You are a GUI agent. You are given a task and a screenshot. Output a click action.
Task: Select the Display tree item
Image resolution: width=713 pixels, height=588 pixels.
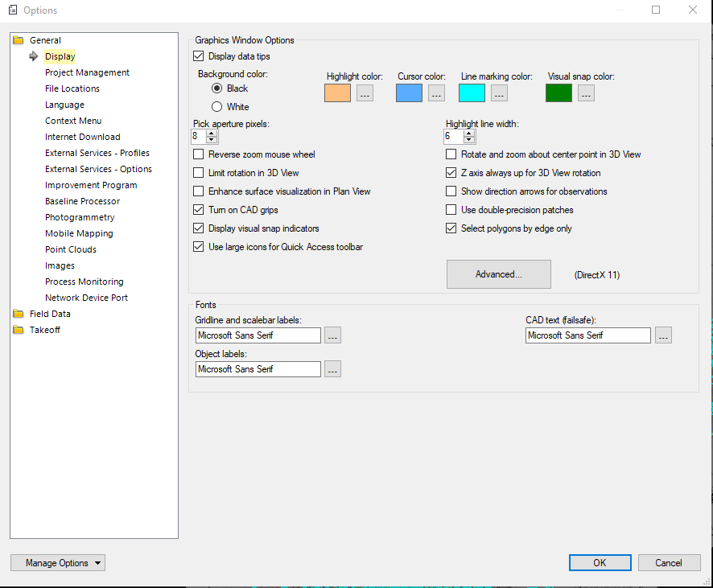click(60, 56)
